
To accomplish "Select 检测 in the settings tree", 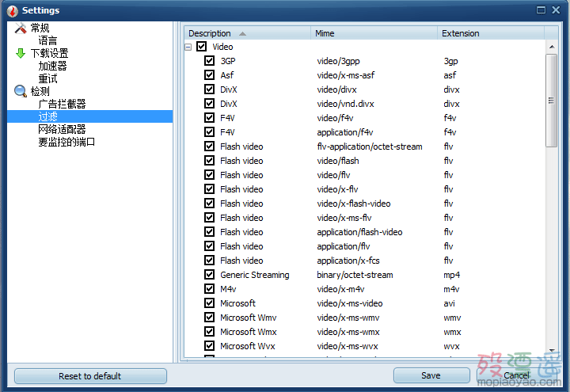I will click(40, 91).
